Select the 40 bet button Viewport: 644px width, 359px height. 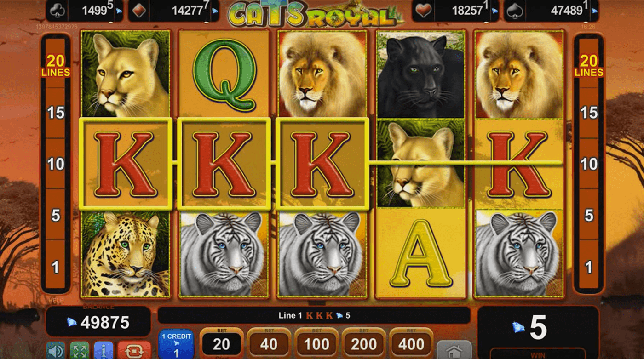(269, 343)
